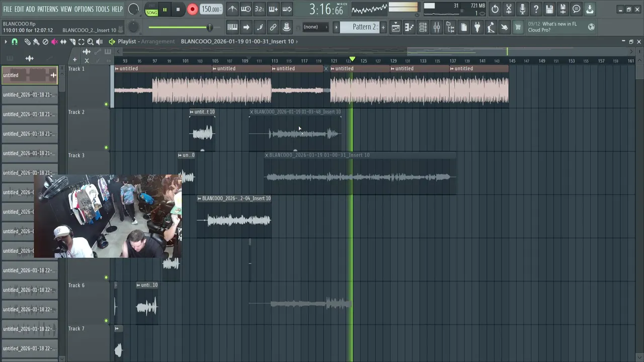
Task: Adjust the main pitch knob below volume
Action: (133, 27)
